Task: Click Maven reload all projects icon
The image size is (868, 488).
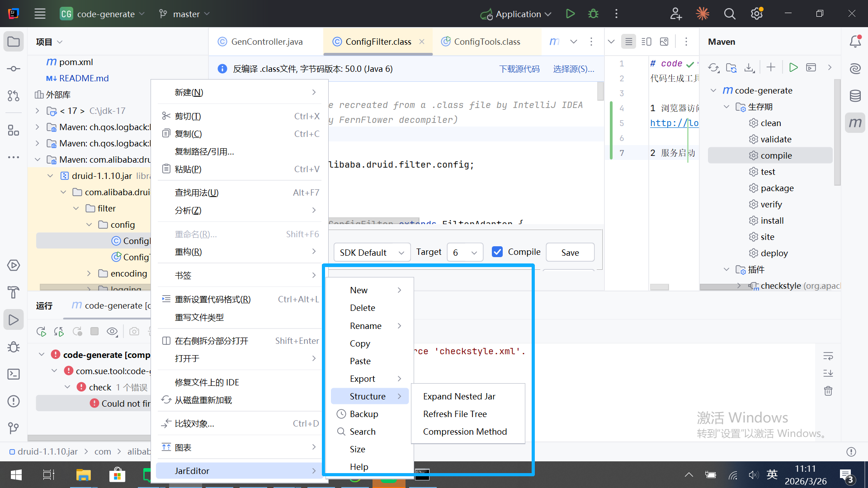Action: tap(714, 68)
